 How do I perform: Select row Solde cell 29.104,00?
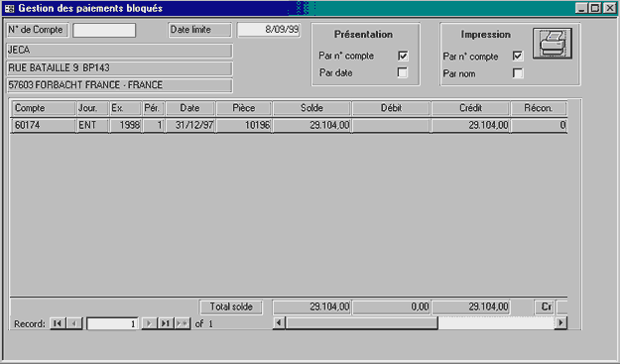(x=311, y=125)
